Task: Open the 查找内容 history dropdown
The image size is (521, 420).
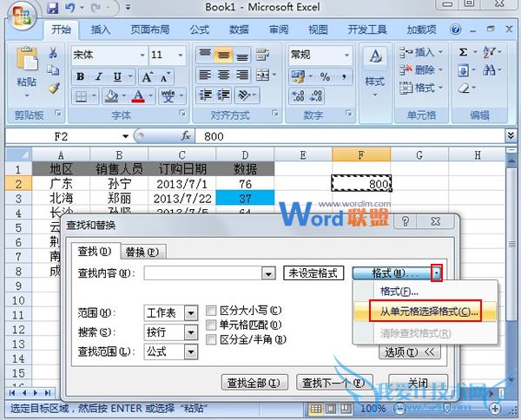Action: pyautogui.click(x=268, y=273)
